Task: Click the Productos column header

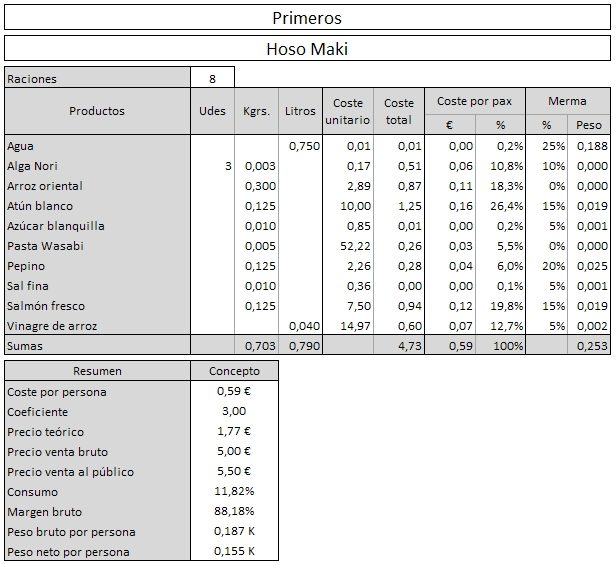Action: click(x=97, y=111)
